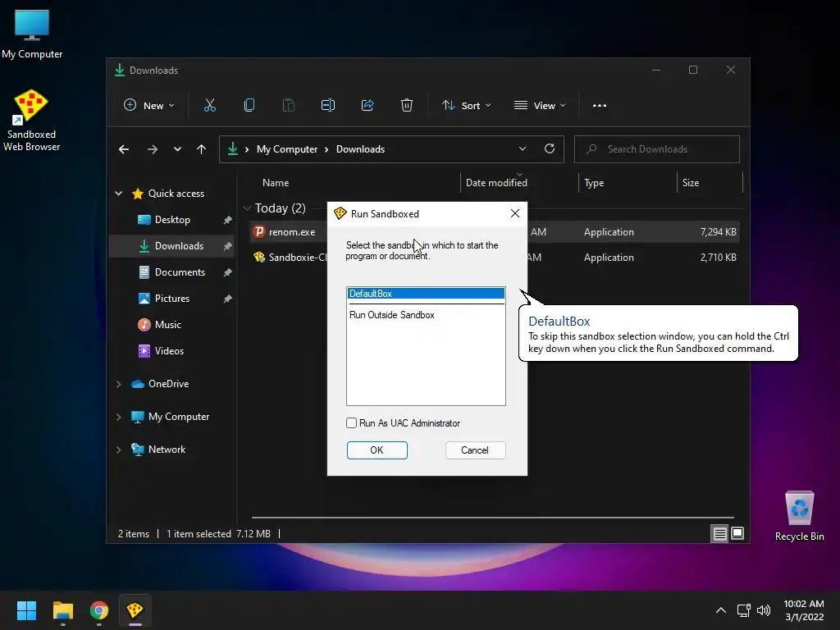Click the Paste icon in Downloads toolbar
840x630 pixels.
click(288, 106)
